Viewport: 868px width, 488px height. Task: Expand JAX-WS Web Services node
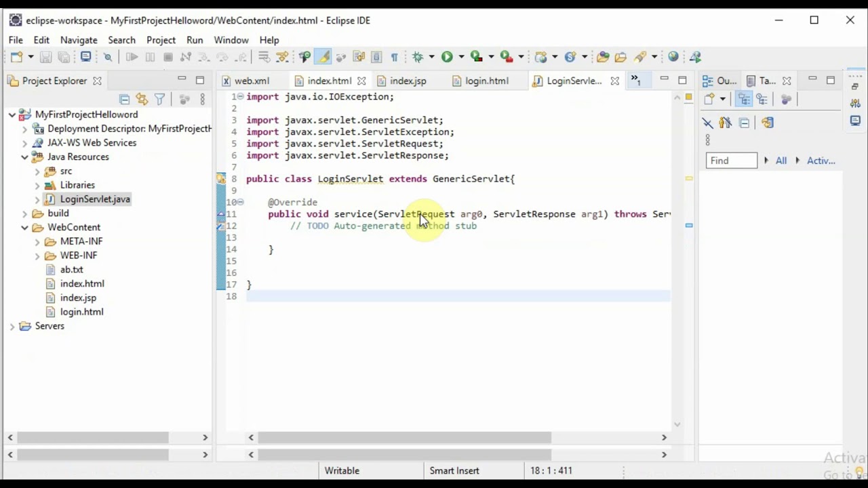(x=25, y=143)
